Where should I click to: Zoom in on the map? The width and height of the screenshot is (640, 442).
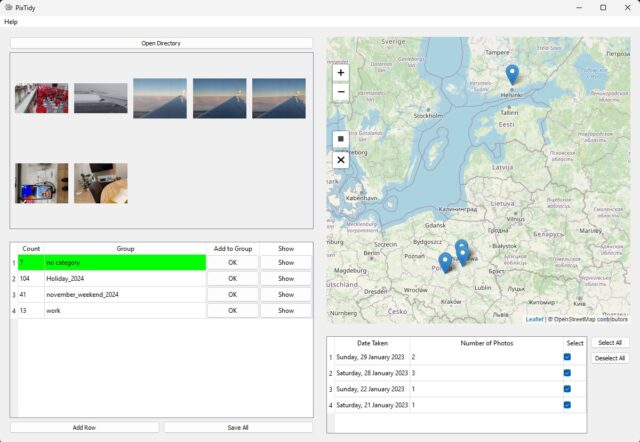[x=341, y=73]
